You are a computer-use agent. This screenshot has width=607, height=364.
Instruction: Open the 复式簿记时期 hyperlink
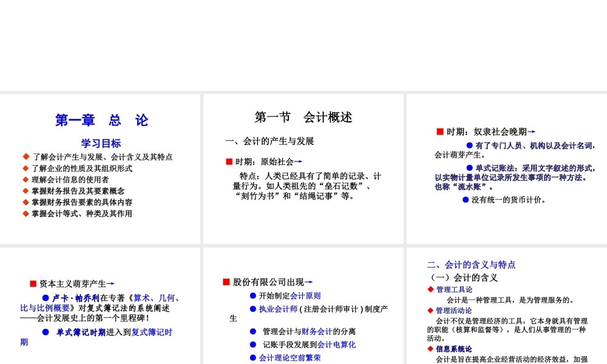[x=152, y=332]
